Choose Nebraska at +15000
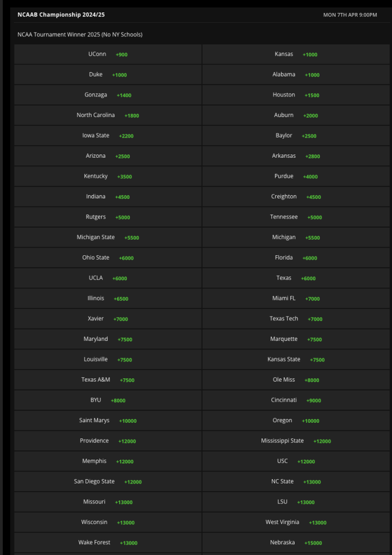 click(x=296, y=543)
